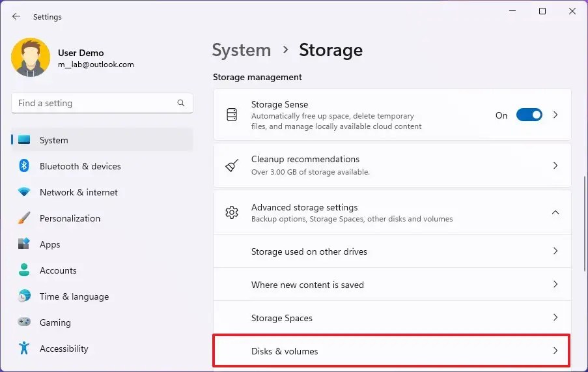Open Cleanup recommendations chevron
Viewport: 588px width, 372px height.
[x=555, y=165]
